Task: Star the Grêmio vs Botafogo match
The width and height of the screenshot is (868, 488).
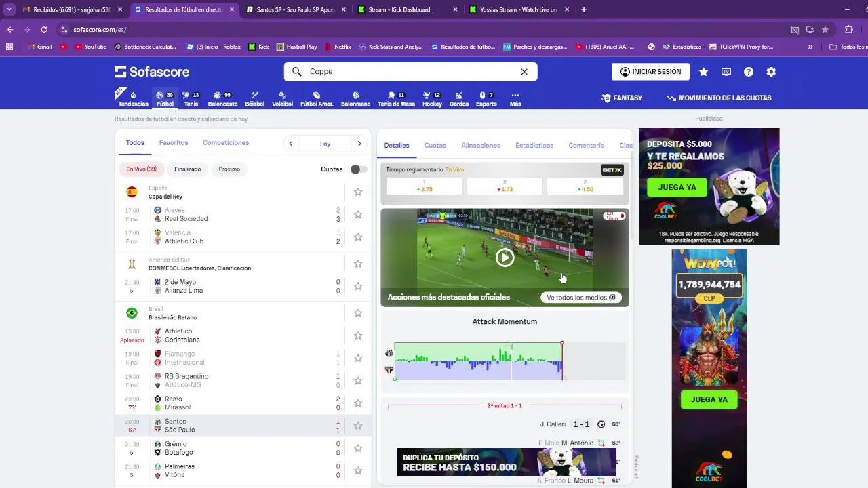Action: [x=358, y=448]
